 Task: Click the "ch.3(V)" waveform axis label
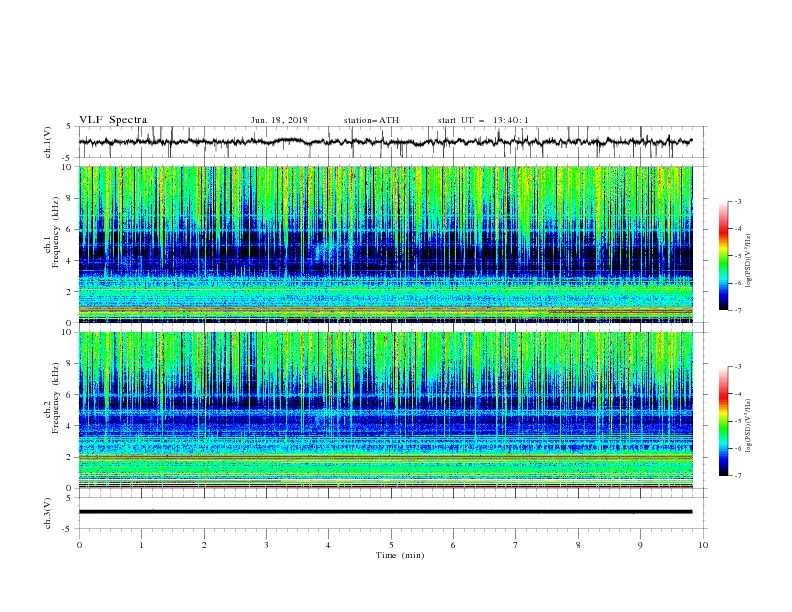tap(48, 513)
